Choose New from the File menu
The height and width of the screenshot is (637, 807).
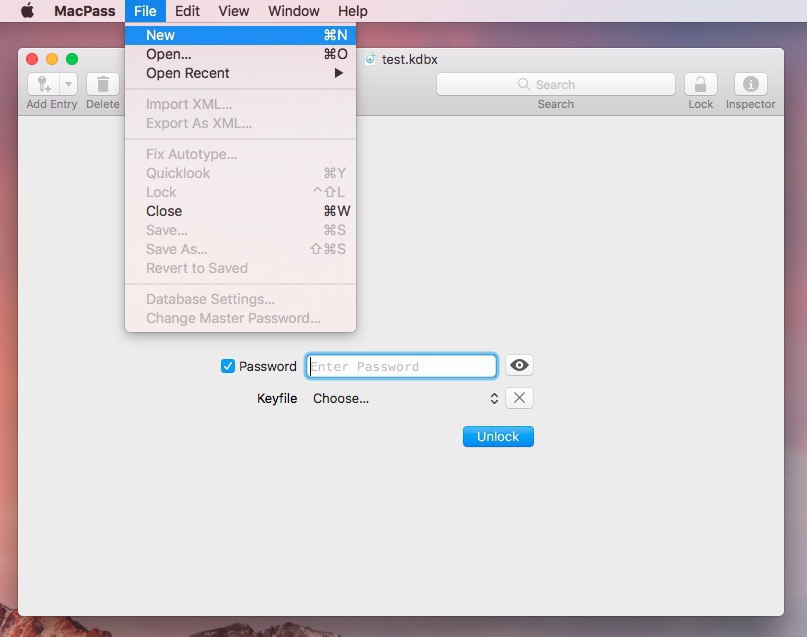pyautogui.click(x=240, y=35)
